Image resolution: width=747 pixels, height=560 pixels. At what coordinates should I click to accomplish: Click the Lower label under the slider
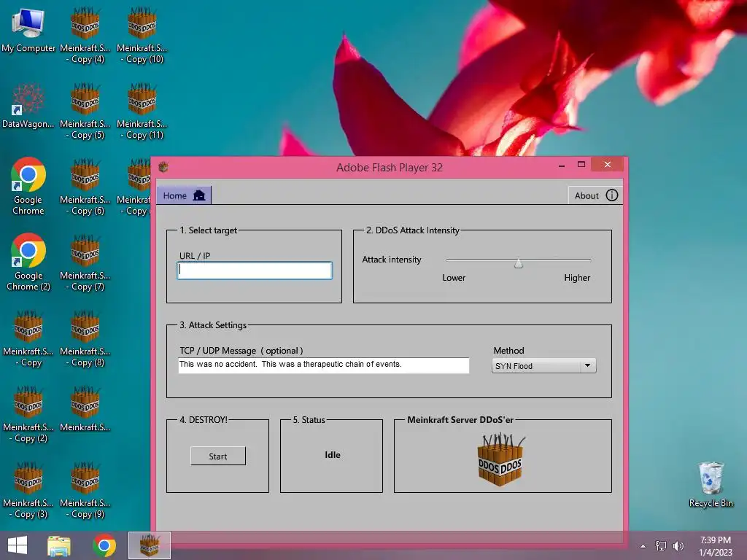pos(454,278)
